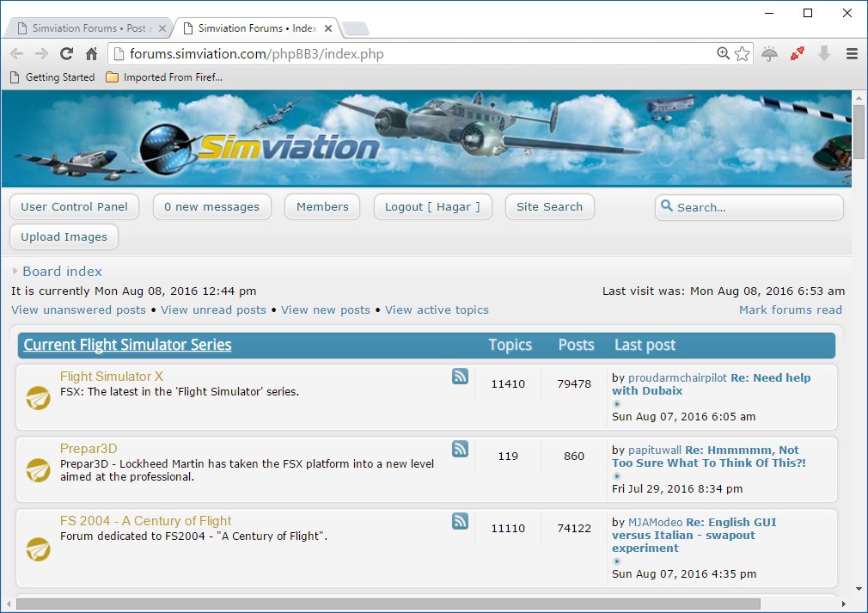Open Re: English GUI versus Italian post
This screenshot has height=613, width=868.
pyautogui.click(x=694, y=535)
